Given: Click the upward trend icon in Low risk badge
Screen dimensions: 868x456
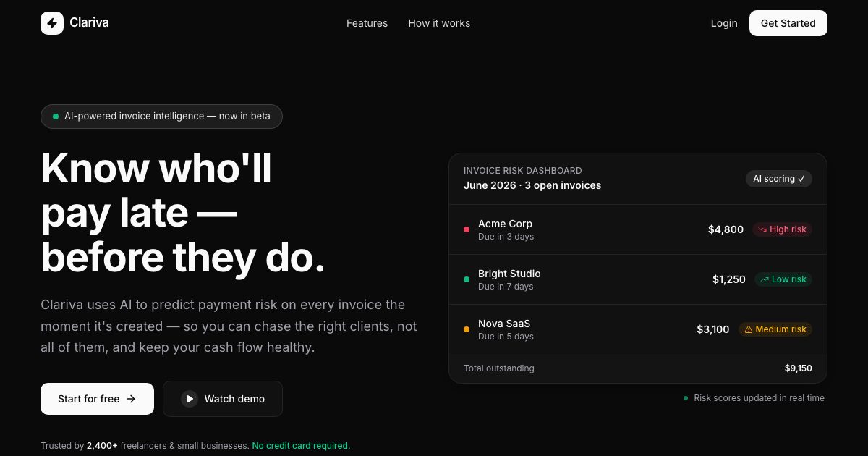Looking at the screenshot, I should (x=765, y=279).
